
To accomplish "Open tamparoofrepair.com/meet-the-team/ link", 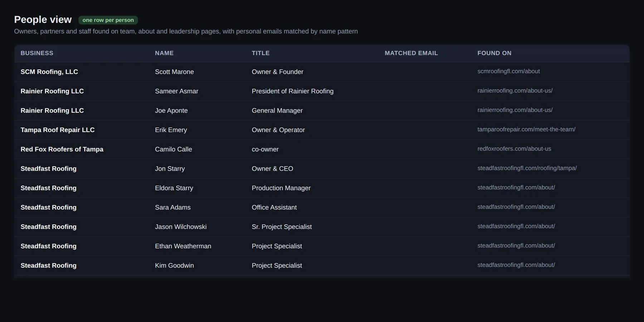I will tap(526, 129).
